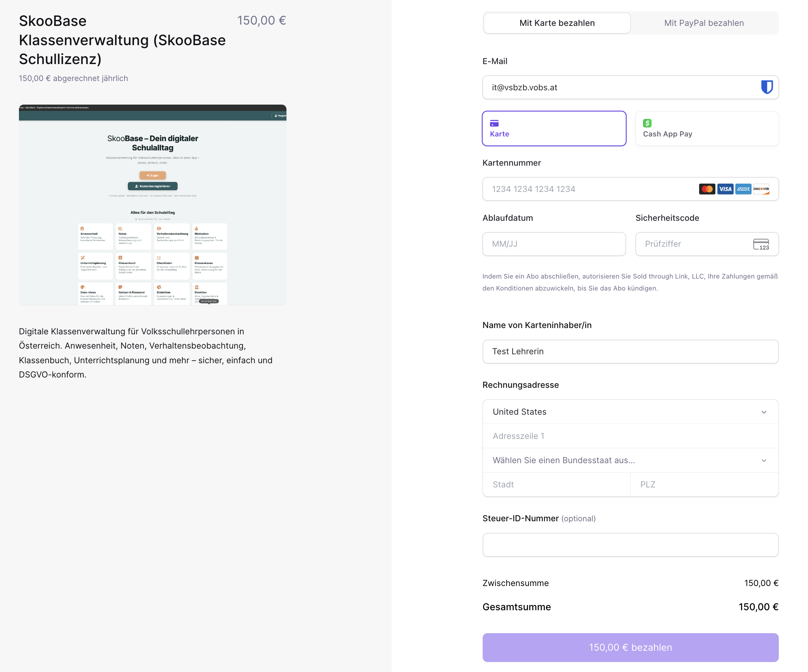808x672 pixels.
Task: Select the Karte payment method
Action: (x=554, y=128)
